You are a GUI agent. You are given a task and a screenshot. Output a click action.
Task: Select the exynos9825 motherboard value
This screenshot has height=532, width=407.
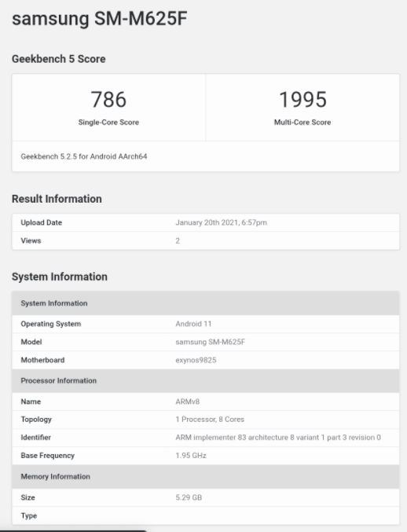(x=196, y=361)
